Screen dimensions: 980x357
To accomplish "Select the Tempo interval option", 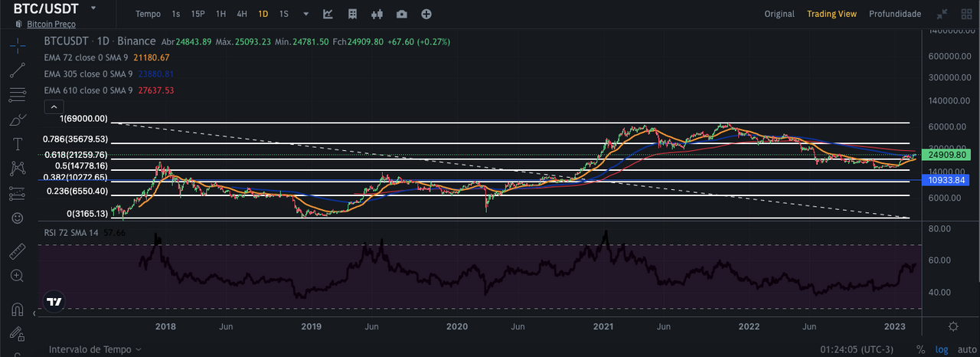I will [148, 14].
